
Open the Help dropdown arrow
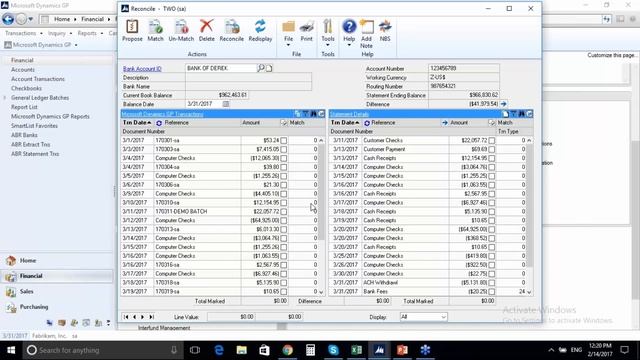pos(349,45)
